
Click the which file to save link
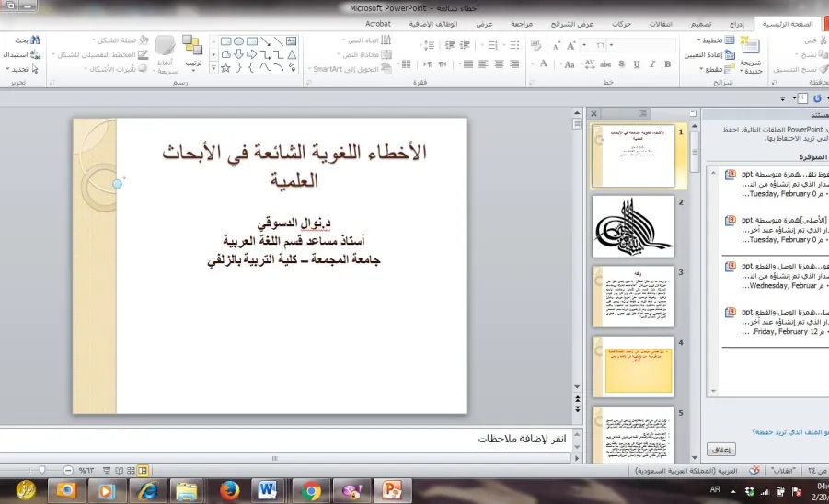[790, 431]
